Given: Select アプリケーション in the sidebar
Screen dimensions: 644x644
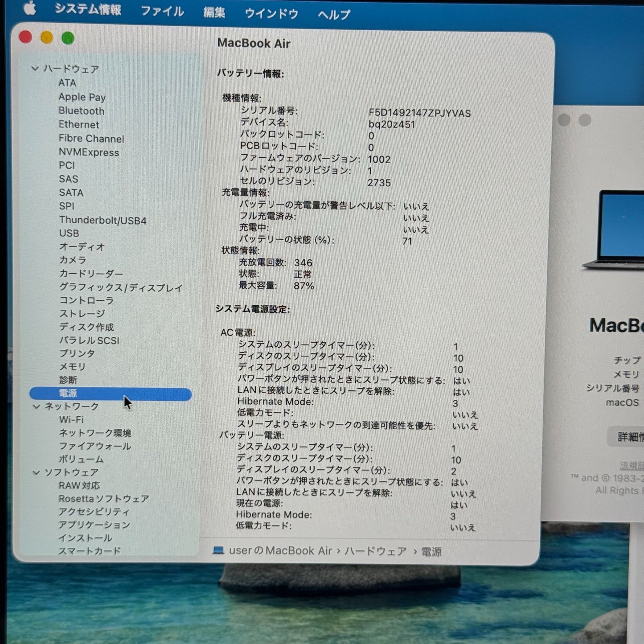Looking at the screenshot, I should coord(94,525).
